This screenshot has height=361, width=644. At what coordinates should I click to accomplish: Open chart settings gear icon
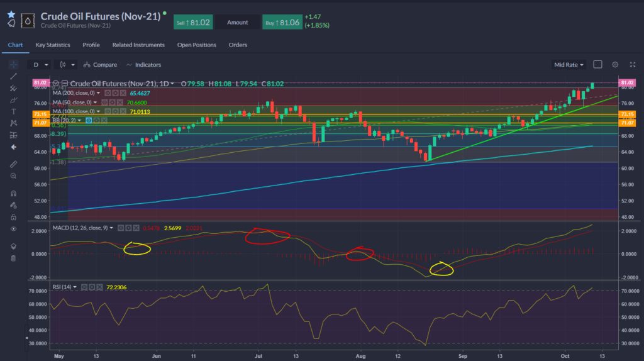[x=615, y=64]
